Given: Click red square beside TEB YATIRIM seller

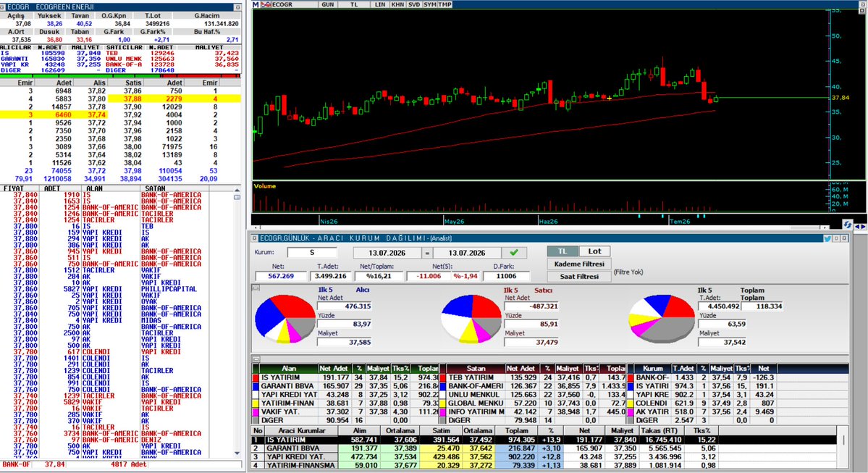Looking at the screenshot, I should coord(443,377).
